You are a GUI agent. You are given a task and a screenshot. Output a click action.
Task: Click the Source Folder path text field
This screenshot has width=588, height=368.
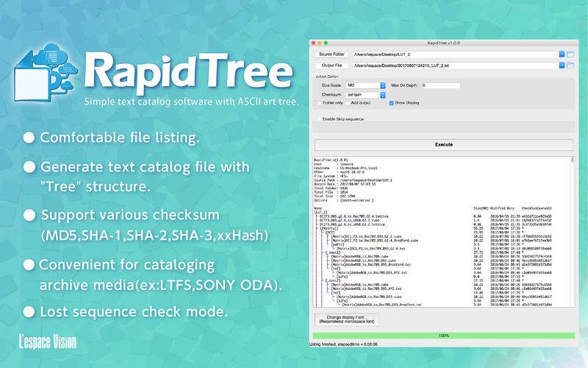(456, 54)
